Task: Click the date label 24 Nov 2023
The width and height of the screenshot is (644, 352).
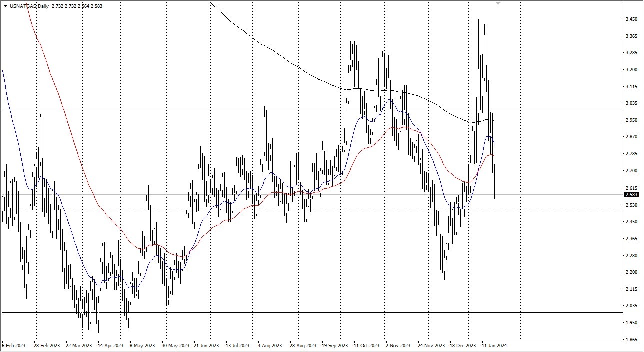Action: coord(432,345)
